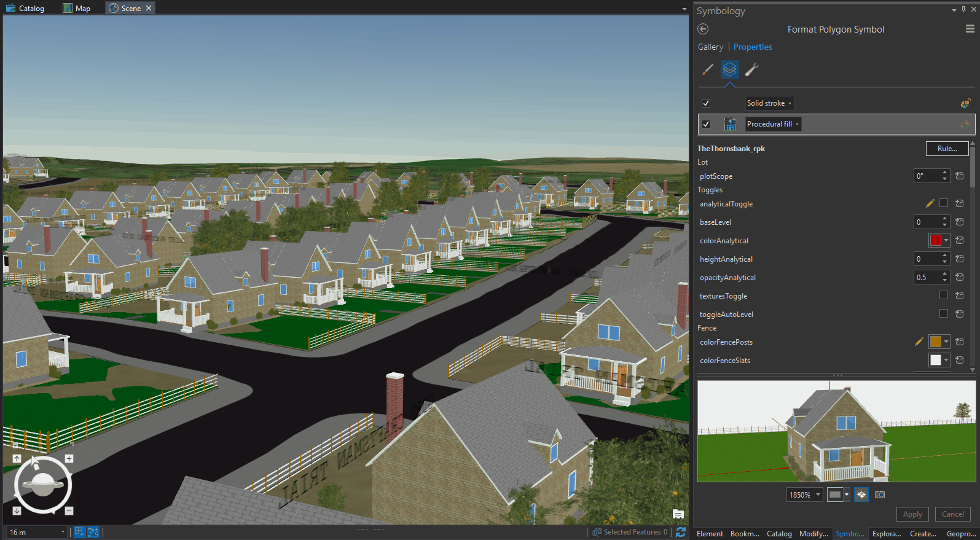Unlock color on Solid stroke layer

(965, 103)
